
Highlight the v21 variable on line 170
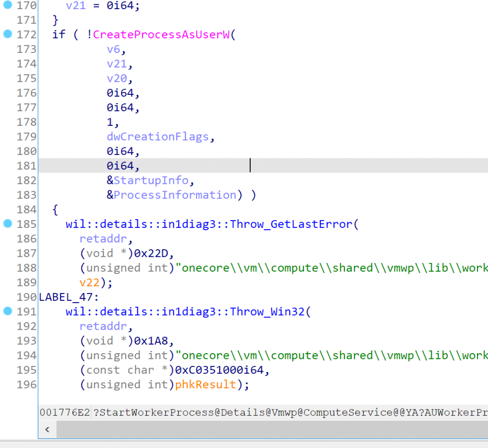point(75,6)
